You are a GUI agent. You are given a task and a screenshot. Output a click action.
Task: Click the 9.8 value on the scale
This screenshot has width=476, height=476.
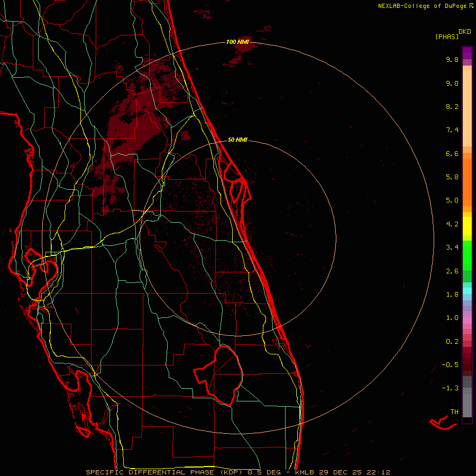[452, 59]
